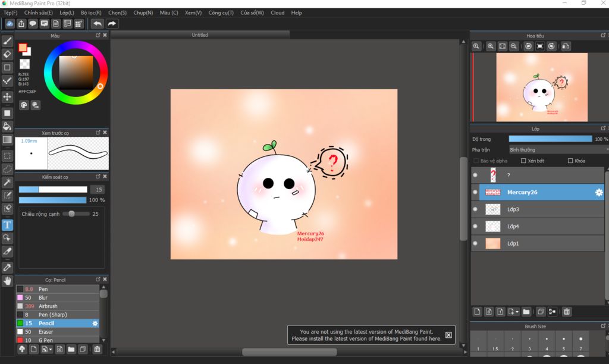Select the Eraser tool in the left toolbar
Viewport: 609px width, 364px height.
[7, 54]
